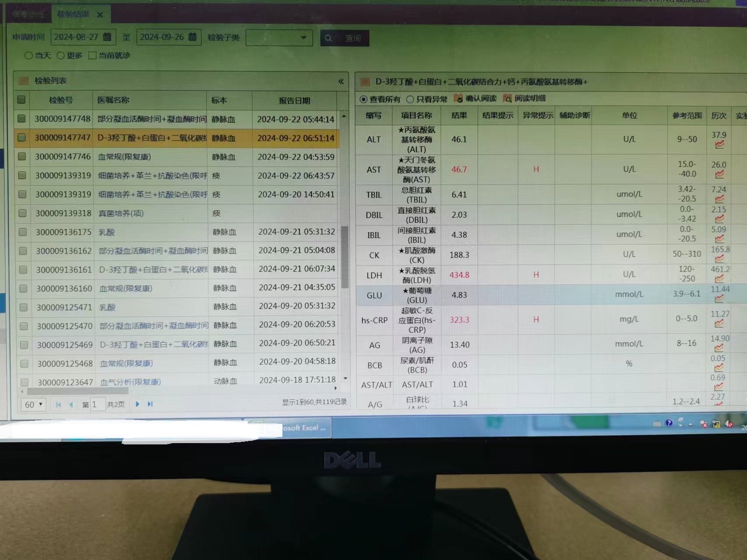
Task: Open IBIL history trend chart icon
Action: [719, 239]
